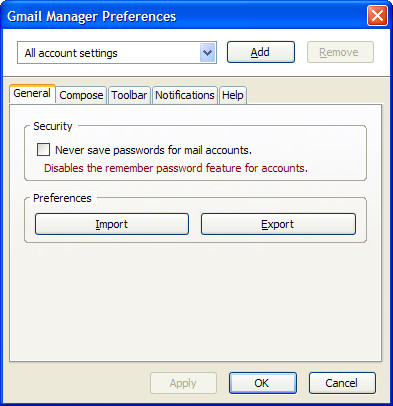The width and height of the screenshot is (393, 406).
Task: Select the General tab
Action: [x=32, y=93]
